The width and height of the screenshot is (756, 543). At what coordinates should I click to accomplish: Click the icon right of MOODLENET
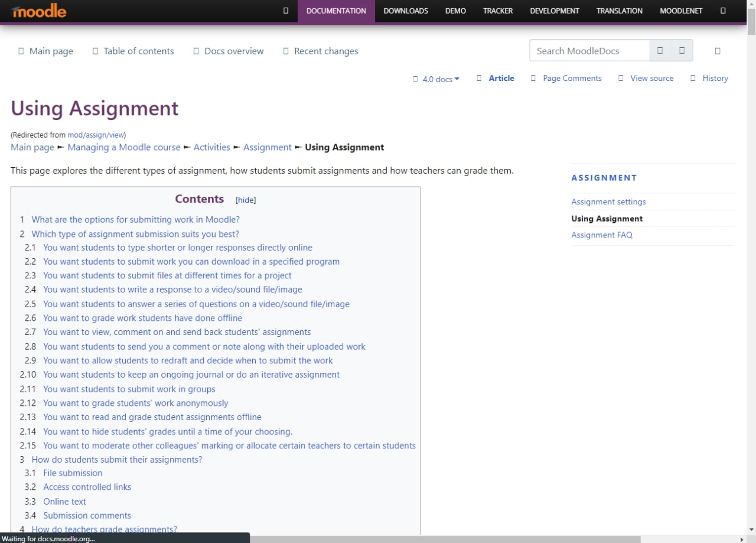[723, 11]
